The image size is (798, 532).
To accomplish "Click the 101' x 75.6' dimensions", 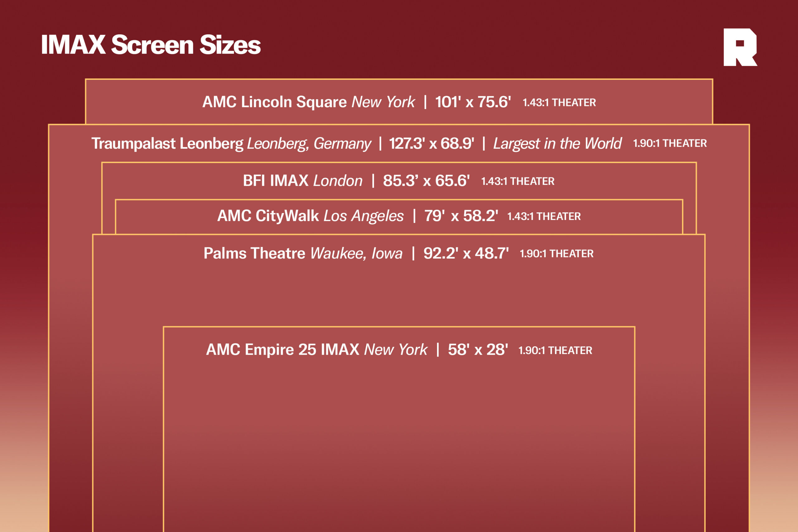I will [x=473, y=102].
